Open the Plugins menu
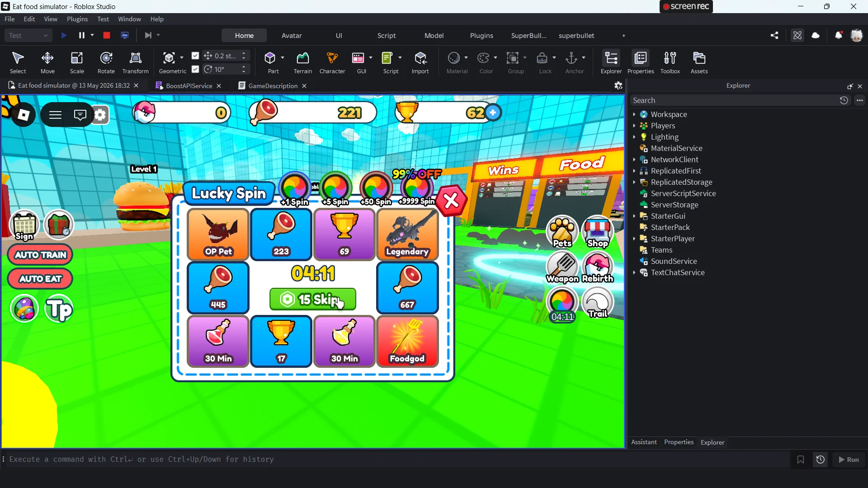868x488 pixels. pos(77,19)
